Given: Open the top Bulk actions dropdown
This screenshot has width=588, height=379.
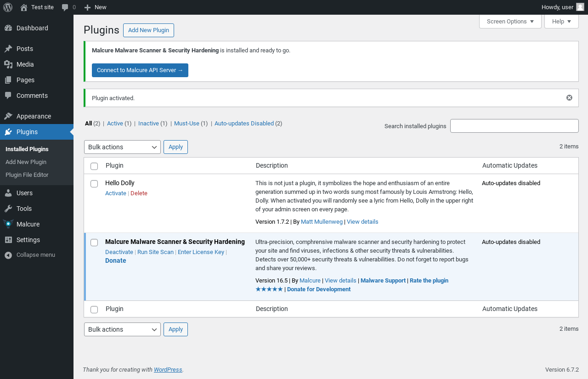Looking at the screenshot, I should click(x=122, y=147).
